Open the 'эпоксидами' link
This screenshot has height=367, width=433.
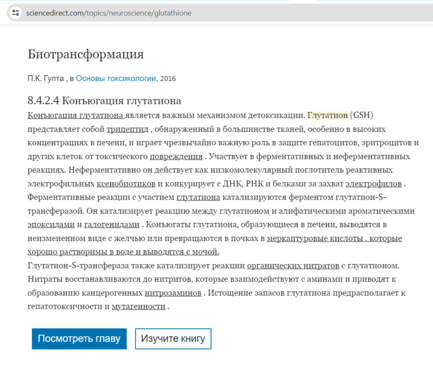pyautogui.click(x=51, y=225)
